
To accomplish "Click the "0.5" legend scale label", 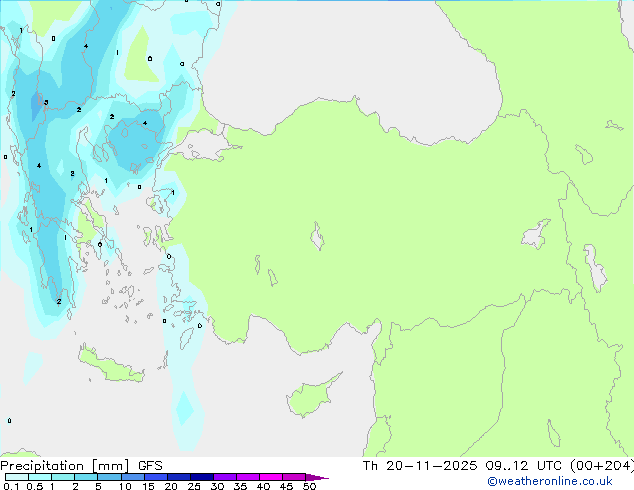I will tap(35, 486).
